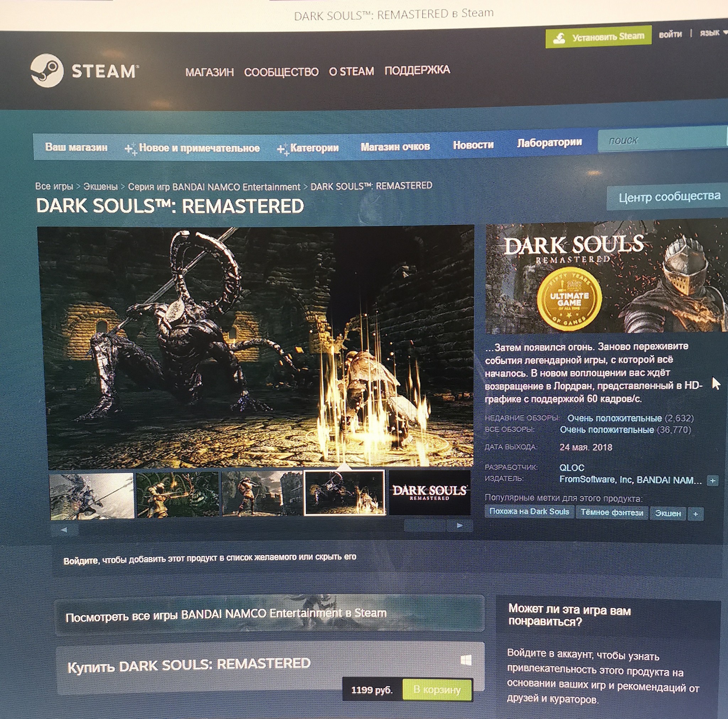Open the Лаборатории tab
728x719 pixels.
coord(550,143)
